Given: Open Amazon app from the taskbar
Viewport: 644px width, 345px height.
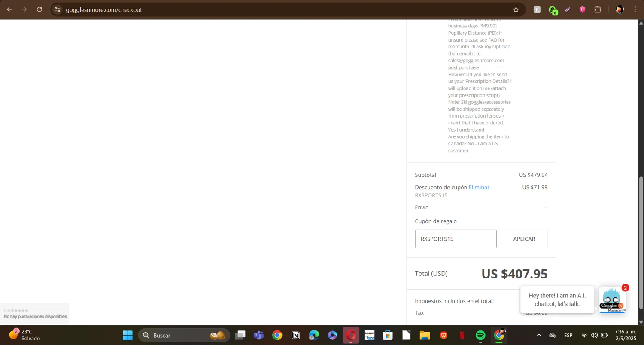Looking at the screenshot, I should tap(370, 336).
